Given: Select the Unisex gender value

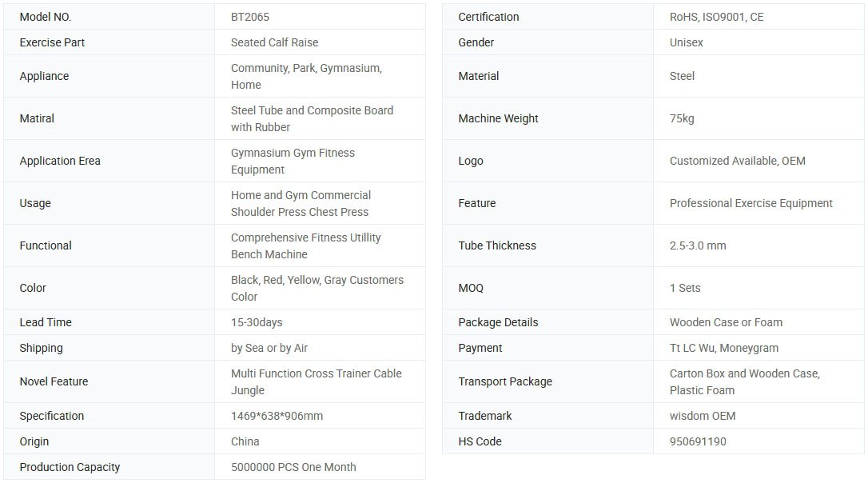Looking at the screenshot, I should 686,42.
